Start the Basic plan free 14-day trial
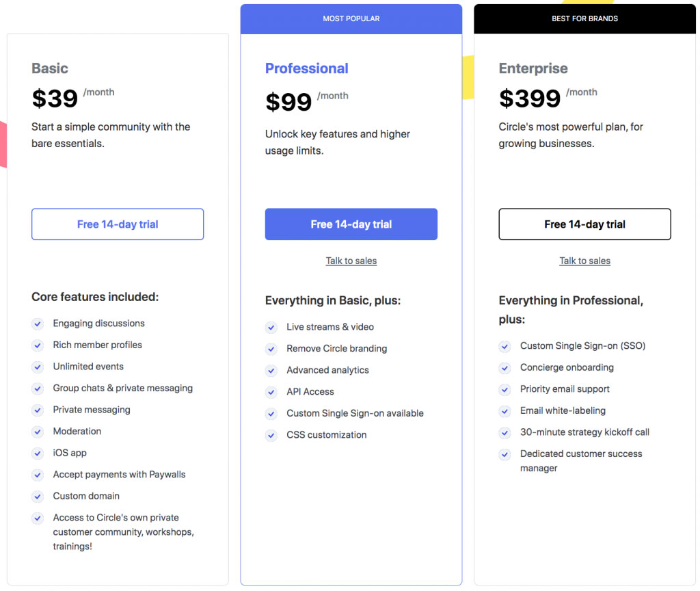700x591 pixels. [118, 224]
